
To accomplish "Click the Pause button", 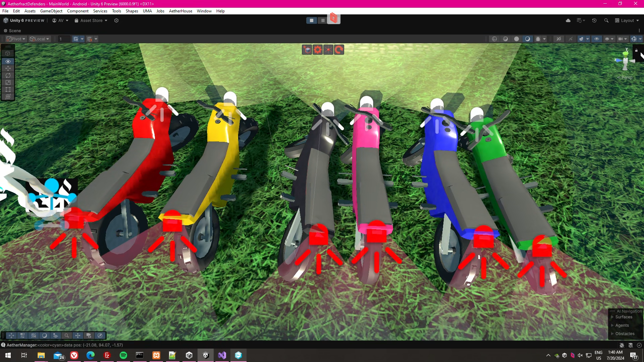I will click(x=323, y=20).
